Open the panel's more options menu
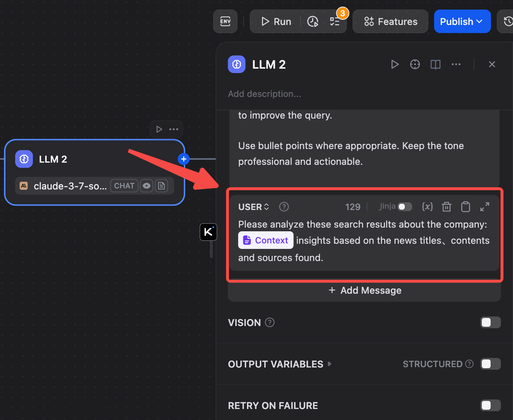Viewport: 513px width, 420px height. (456, 65)
